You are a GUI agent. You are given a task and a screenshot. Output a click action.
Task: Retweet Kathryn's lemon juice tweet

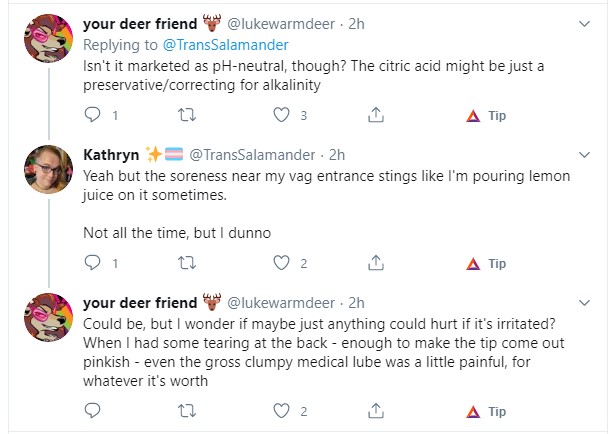tap(187, 263)
